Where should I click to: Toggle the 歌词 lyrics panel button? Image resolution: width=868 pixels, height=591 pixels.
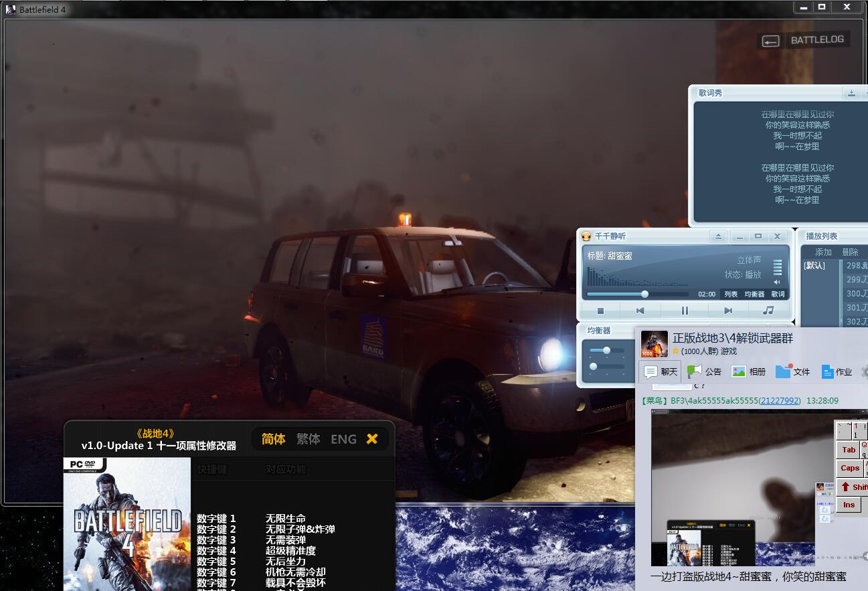point(778,294)
